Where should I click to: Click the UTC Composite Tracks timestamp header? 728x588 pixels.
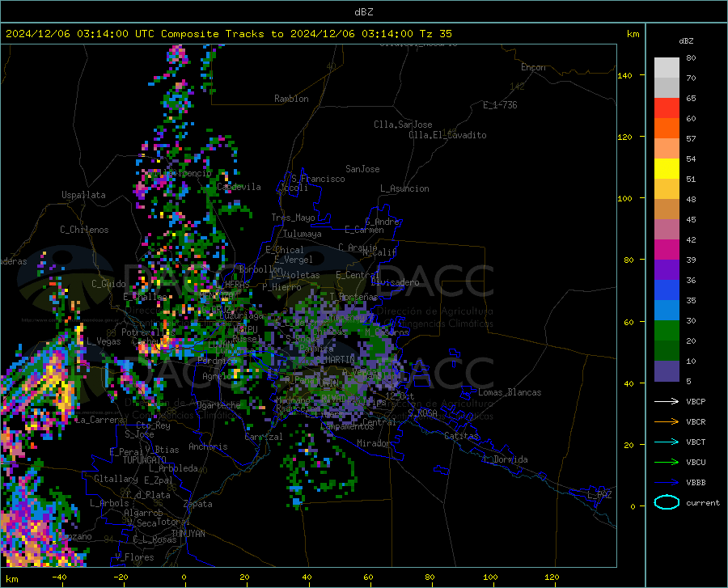[229, 34]
